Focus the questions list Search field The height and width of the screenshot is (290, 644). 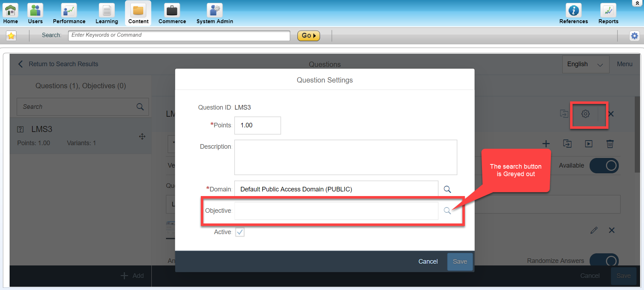83,107
